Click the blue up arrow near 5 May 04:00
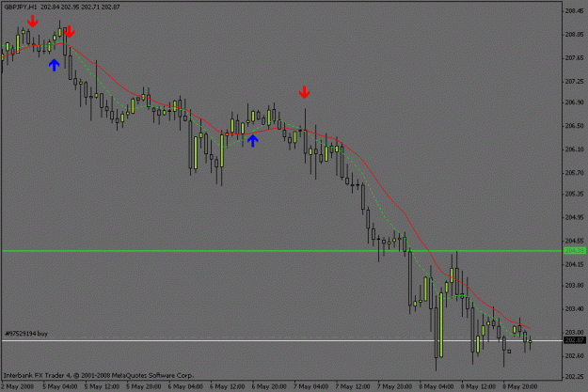Viewport: 588px width, 392px height. [x=54, y=65]
